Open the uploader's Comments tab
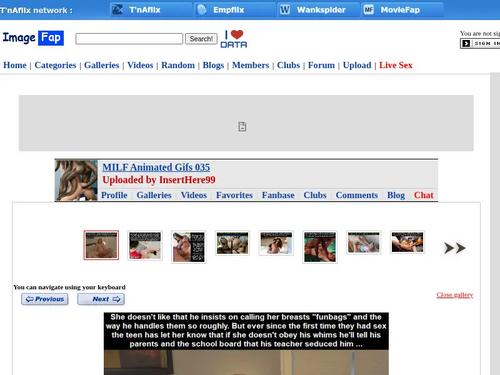500x375 pixels. 357,195
